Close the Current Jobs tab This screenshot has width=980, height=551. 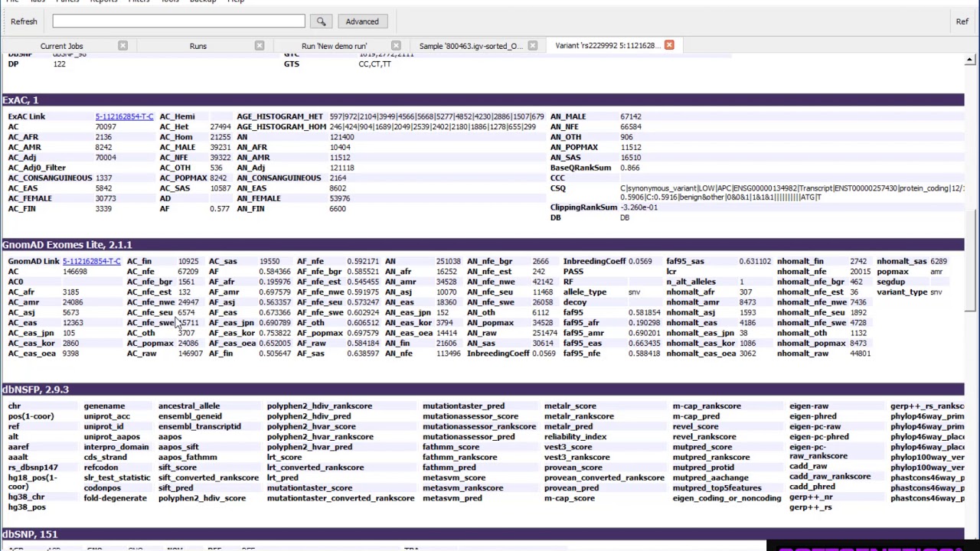[122, 46]
